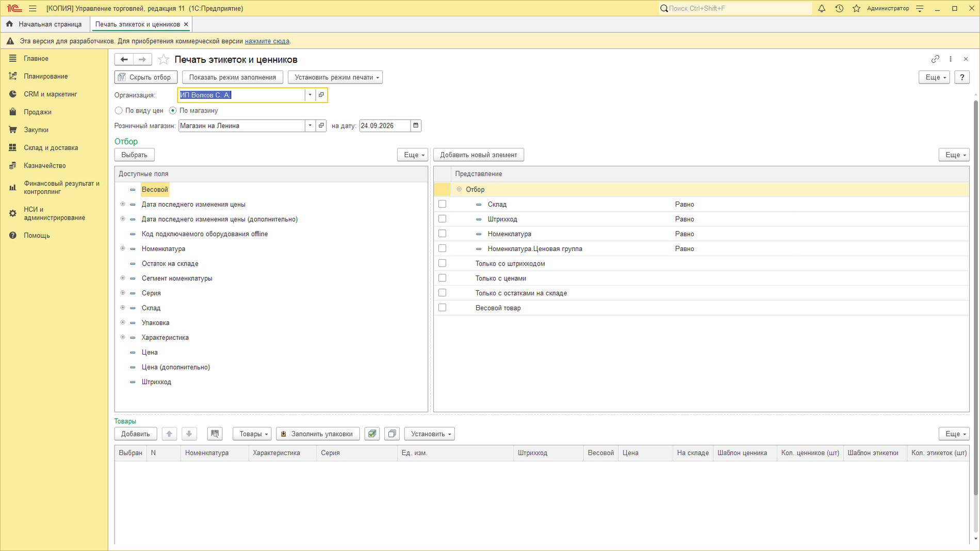Follow the нажмите сюда link

(267, 41)
